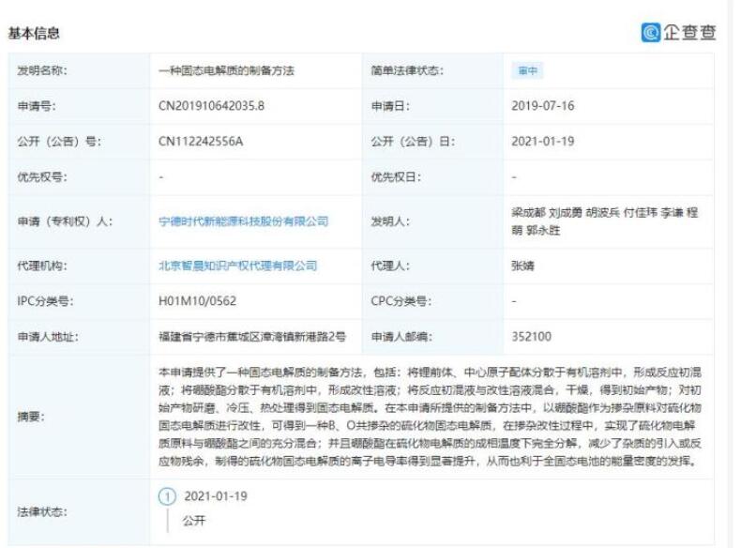Click the 企查查 logo icon
This screenshot has width=756, height=548.
(x=650, y=32)
